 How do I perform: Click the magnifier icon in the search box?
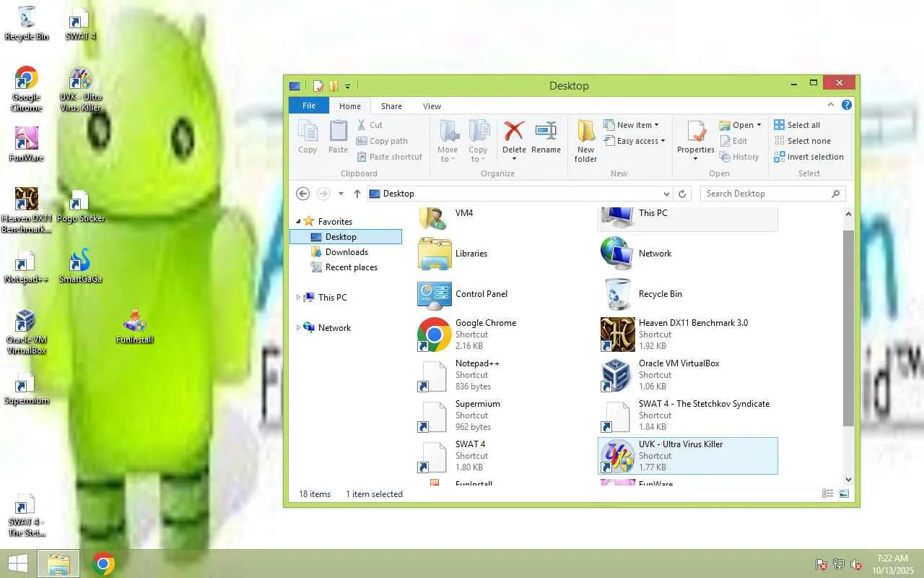(x=836, y=194)
